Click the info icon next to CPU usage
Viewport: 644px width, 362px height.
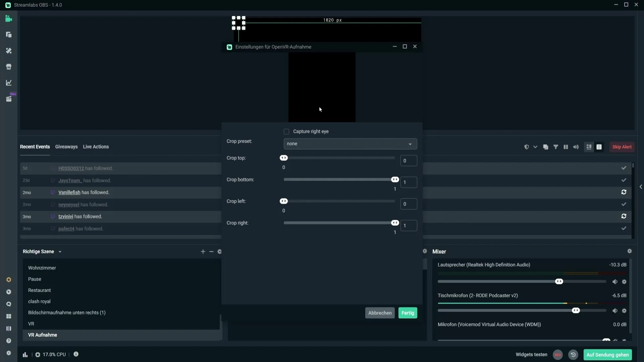(x=76, y=354)
